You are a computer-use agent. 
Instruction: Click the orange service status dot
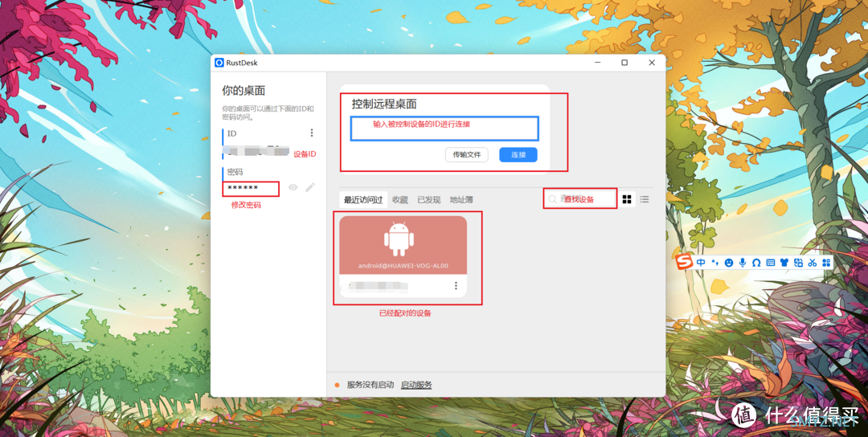click(337, 385)
